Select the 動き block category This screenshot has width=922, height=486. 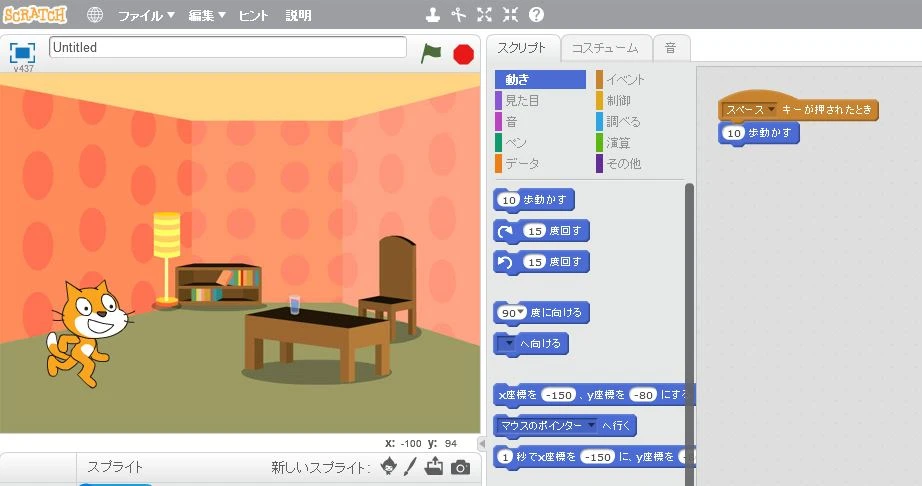[540, 79]
